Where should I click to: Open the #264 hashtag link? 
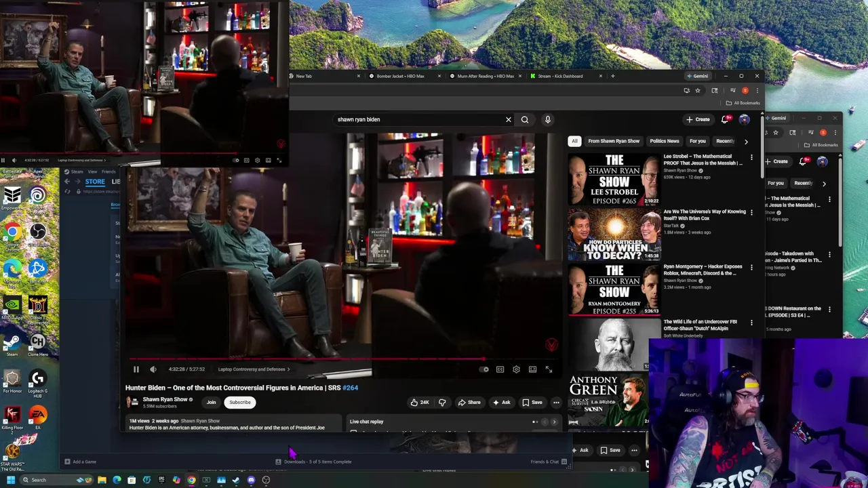pos(350,388)
